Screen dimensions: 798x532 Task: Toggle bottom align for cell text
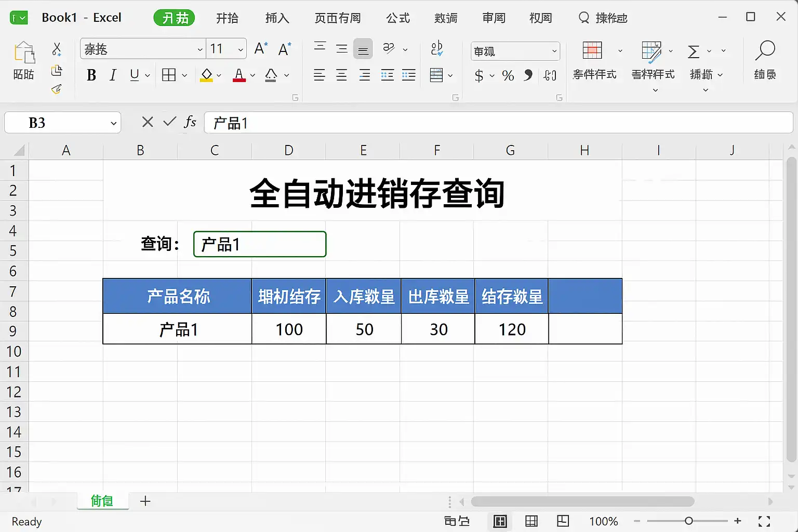pyautogui.click(x=363, y=49)
